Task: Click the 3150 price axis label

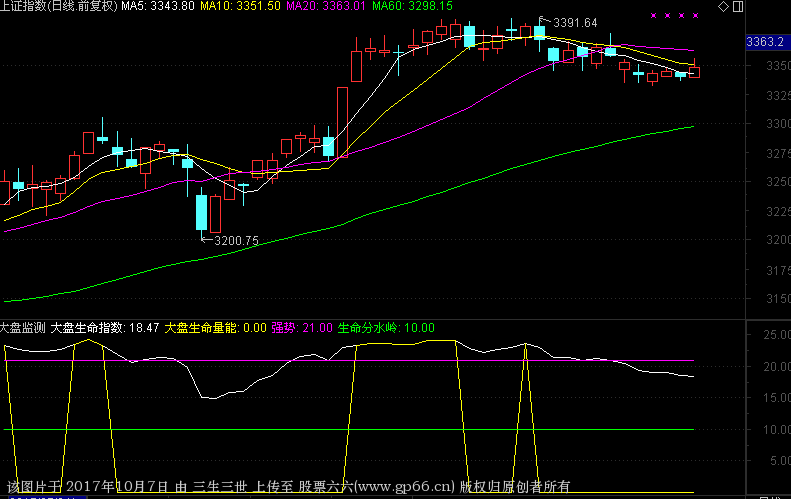Action: pyautogui.click(x=778, y=298)
